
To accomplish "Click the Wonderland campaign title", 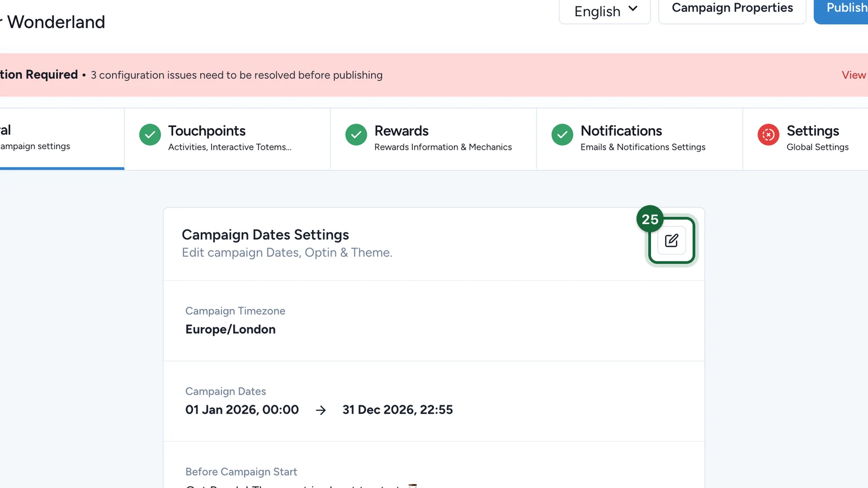I will click(x=53, y=22).
